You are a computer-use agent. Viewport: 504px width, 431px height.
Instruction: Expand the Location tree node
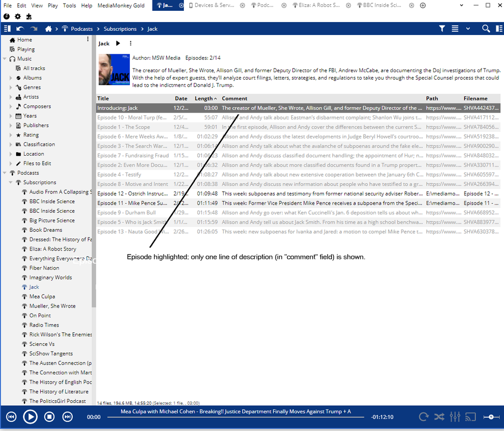click(x=11, y=154)
